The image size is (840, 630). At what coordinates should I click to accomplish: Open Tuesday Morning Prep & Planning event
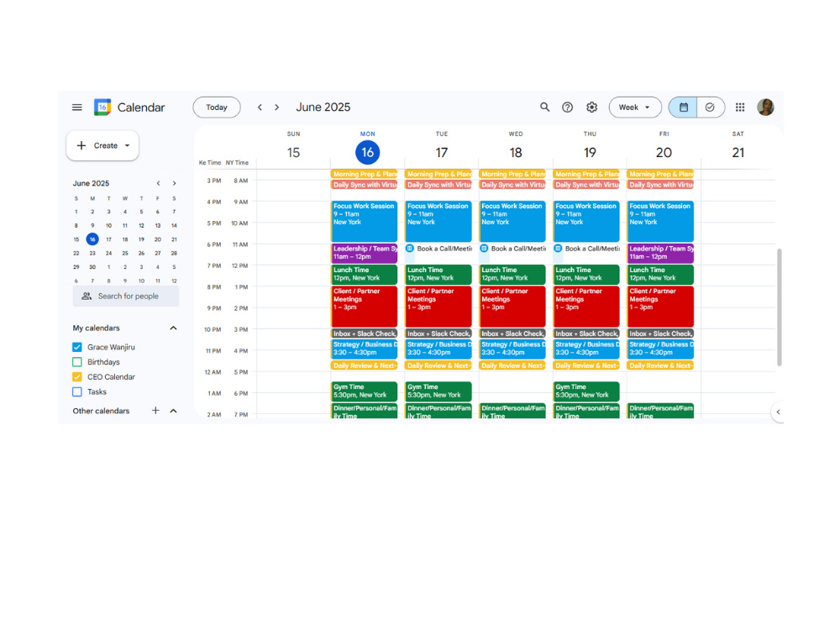(438, 174)
